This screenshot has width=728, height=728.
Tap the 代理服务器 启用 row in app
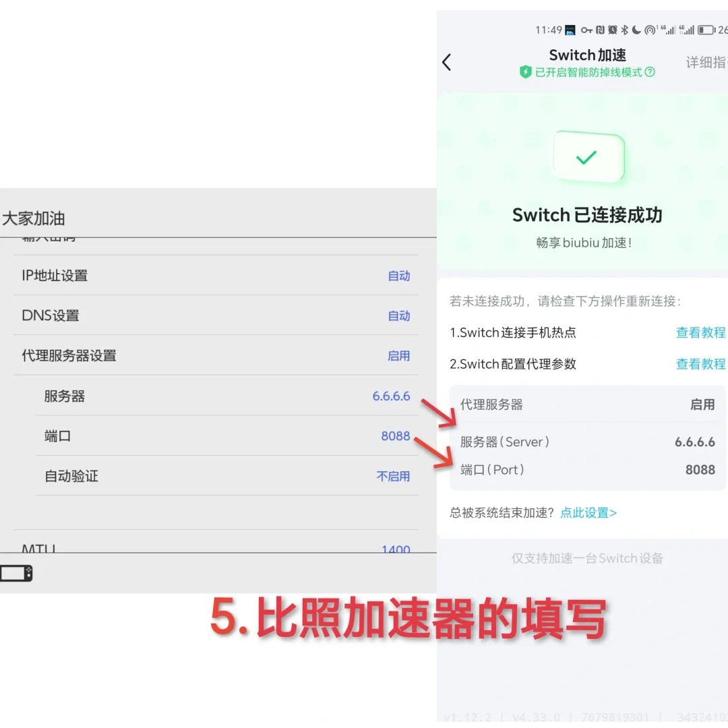coord(587,404)
